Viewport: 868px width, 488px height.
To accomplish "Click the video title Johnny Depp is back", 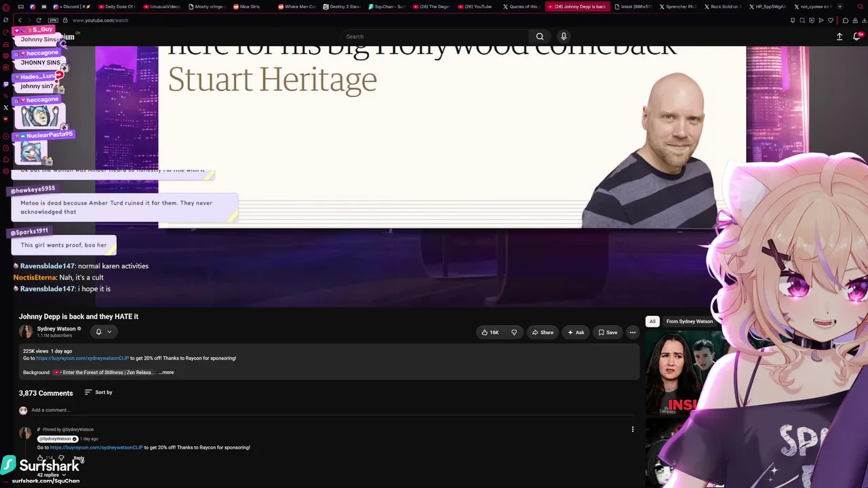I will tap(79, 317).
